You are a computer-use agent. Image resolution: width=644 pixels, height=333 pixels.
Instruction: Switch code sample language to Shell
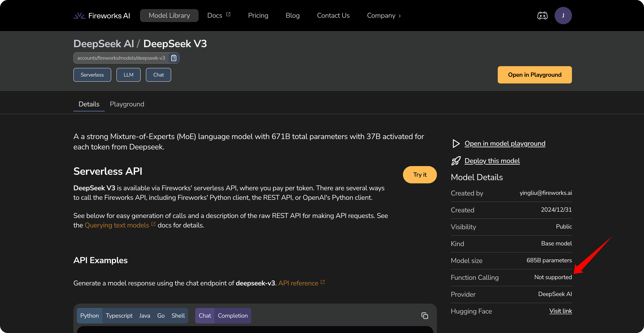[x=178, y=316]
